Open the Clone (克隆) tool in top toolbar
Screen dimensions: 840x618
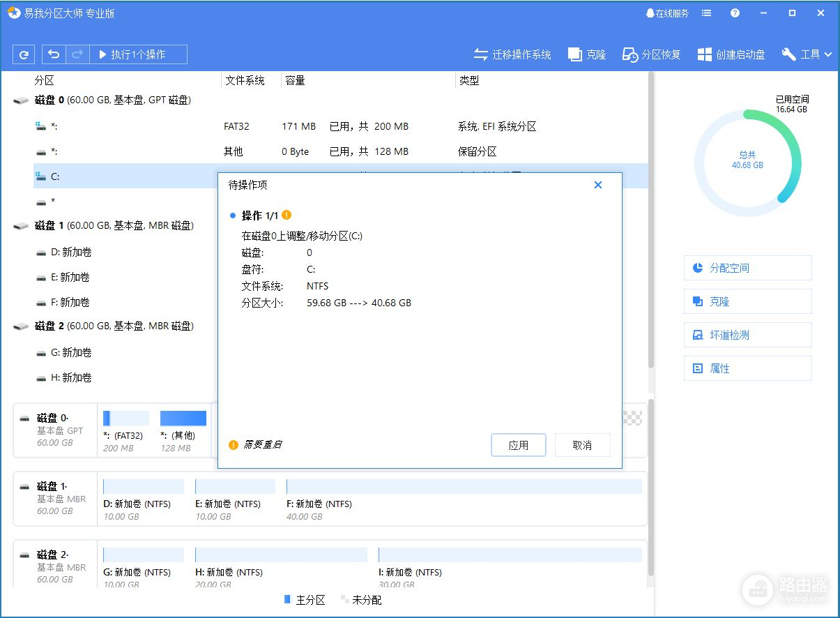coord(587,54)
